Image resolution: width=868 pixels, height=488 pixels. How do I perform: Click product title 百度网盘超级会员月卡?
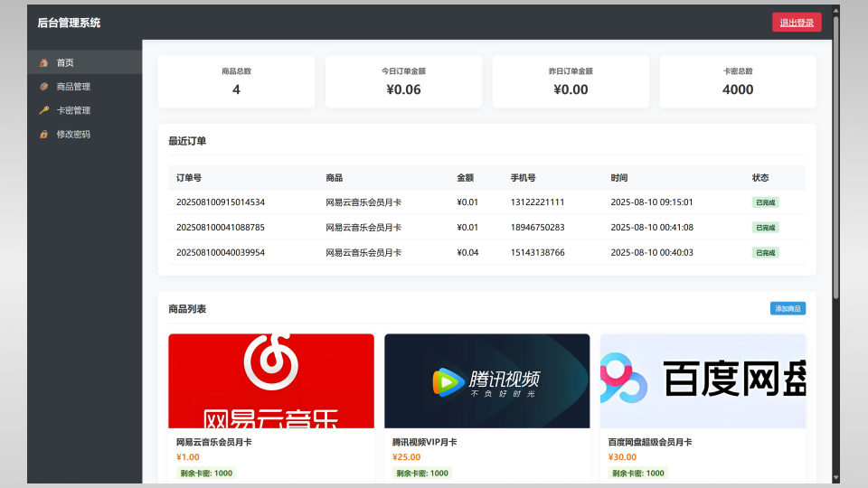pos(650,442)
